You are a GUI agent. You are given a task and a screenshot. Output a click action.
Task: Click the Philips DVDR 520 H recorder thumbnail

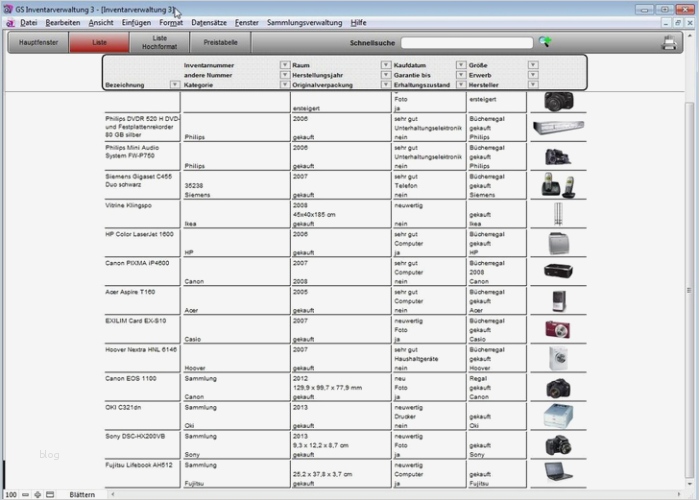[x=558, y=127]
